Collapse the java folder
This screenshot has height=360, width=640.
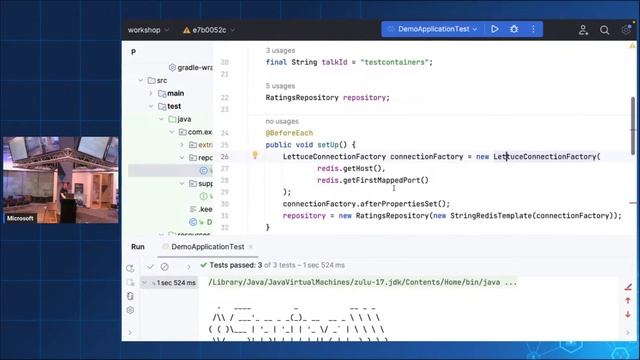pos(161,119)
